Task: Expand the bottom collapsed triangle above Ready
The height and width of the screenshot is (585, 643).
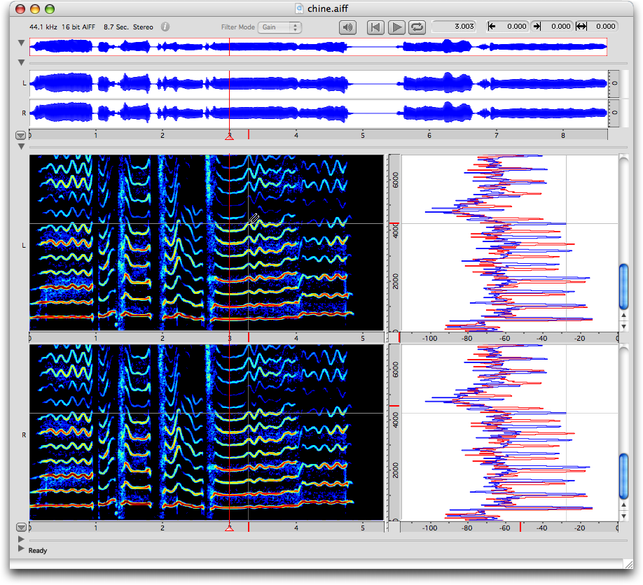Action: click(x=21, y=539)
